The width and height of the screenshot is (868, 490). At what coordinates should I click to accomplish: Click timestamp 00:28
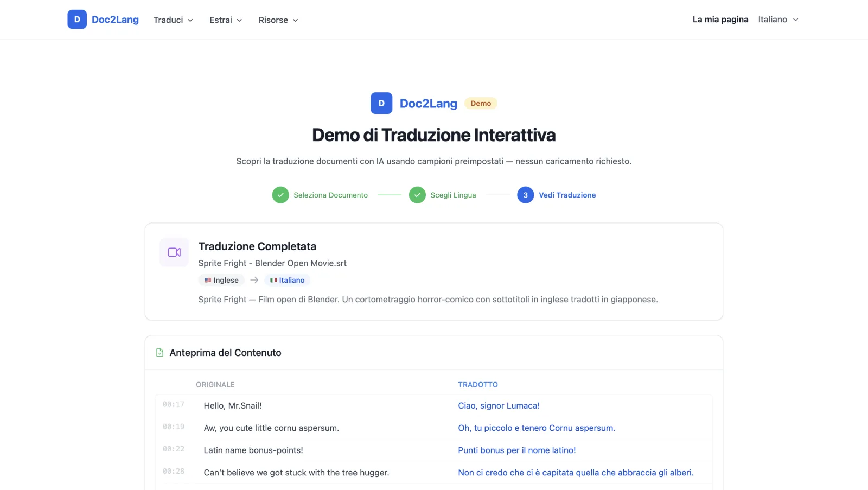[174, 471]
